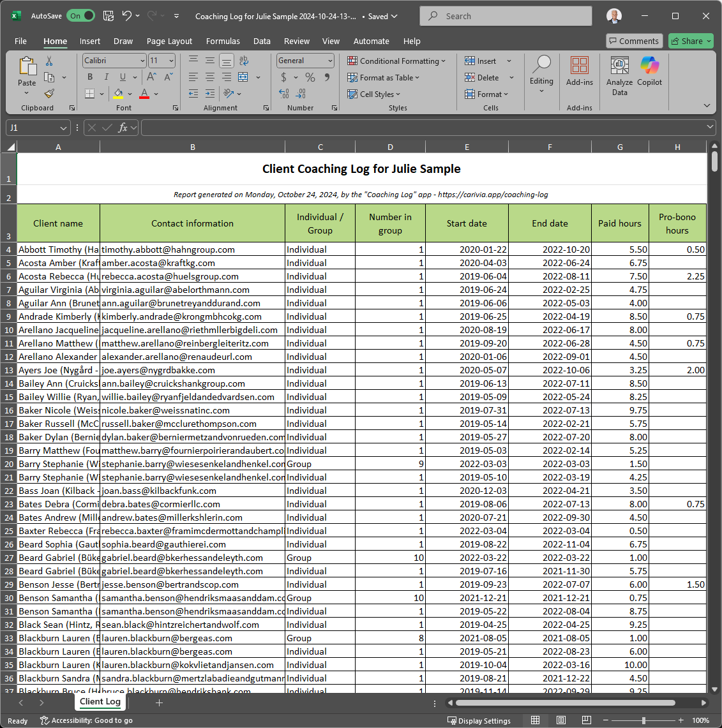This screenshot has height=728, width=722.
Task: Toggle AutoSave switch off
Action: 80,16
